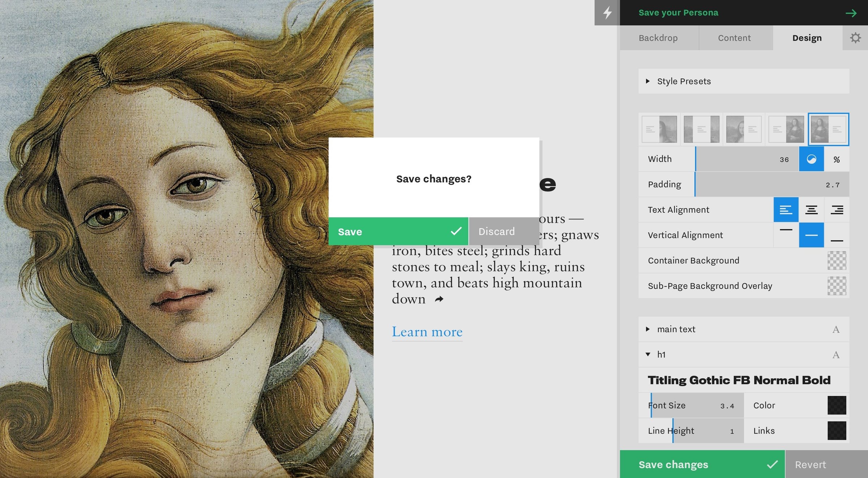This screenshot has height=478, width=868.
Task: Open h1 Links color swatch
Action: click(837, 430)
